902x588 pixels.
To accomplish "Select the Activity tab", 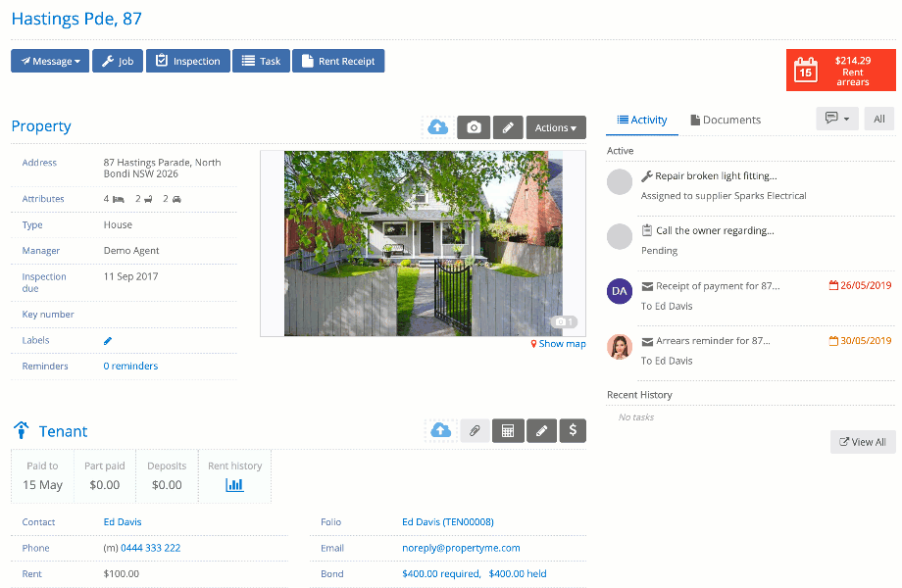I will (642, 120).
